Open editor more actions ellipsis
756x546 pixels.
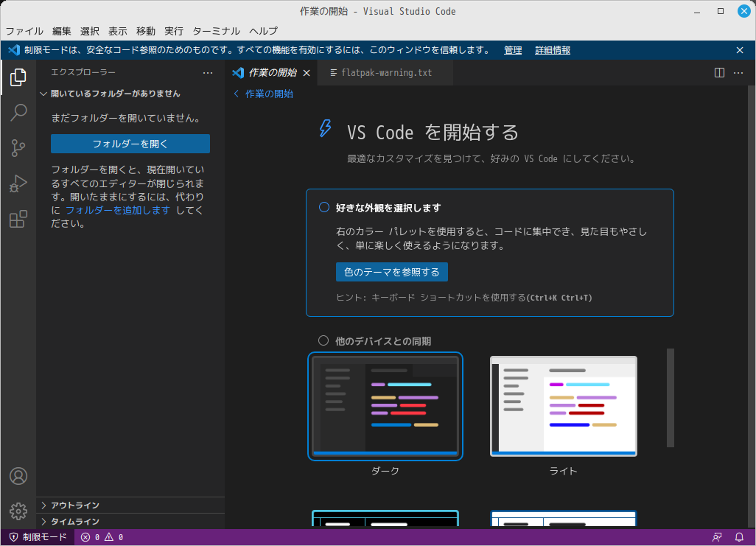(738, 73)
